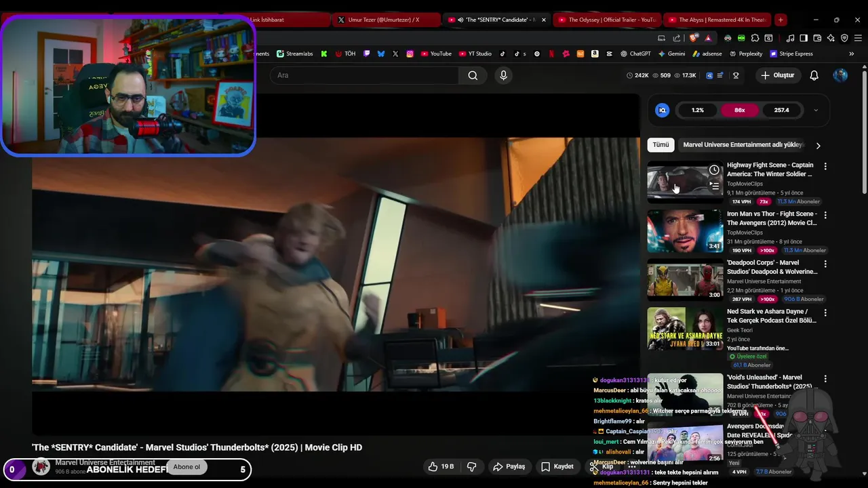Open options menu for Ned Stark podcast video
This screenshot has height=488, width=868.
pyautogui.click(x=825, y=312)
